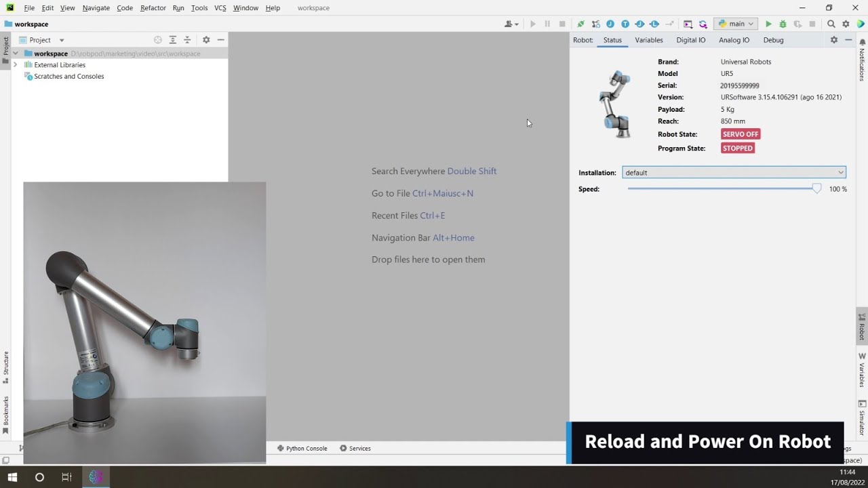Viewport: 868px width, 488px height.
Task: Switch to the Analog IO tab
Action: pyautogui.click(x=734, y=40)
